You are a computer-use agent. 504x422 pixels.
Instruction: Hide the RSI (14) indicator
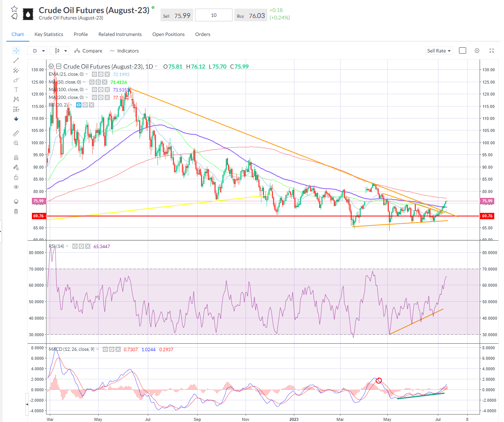click(x=75, y=246)
